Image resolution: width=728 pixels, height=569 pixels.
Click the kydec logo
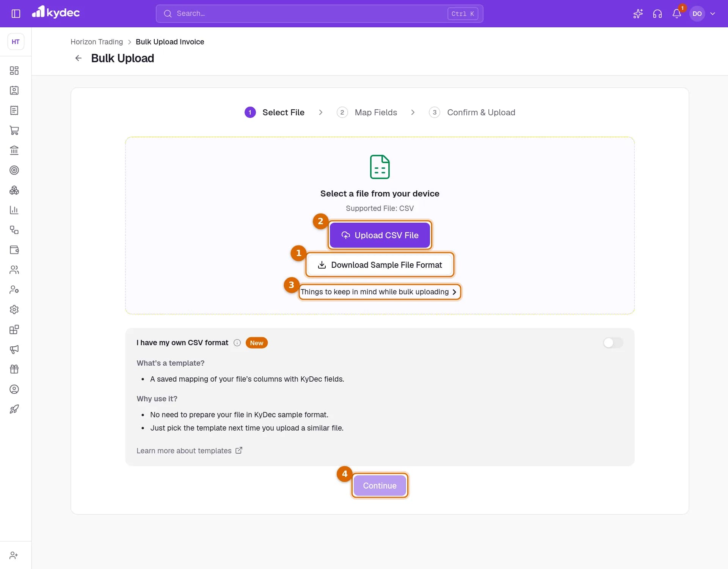(56, 13)
